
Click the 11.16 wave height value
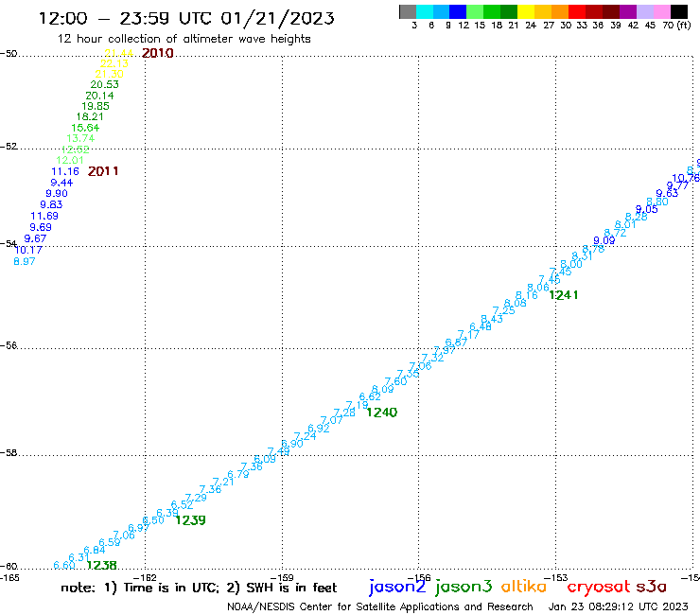65,171
